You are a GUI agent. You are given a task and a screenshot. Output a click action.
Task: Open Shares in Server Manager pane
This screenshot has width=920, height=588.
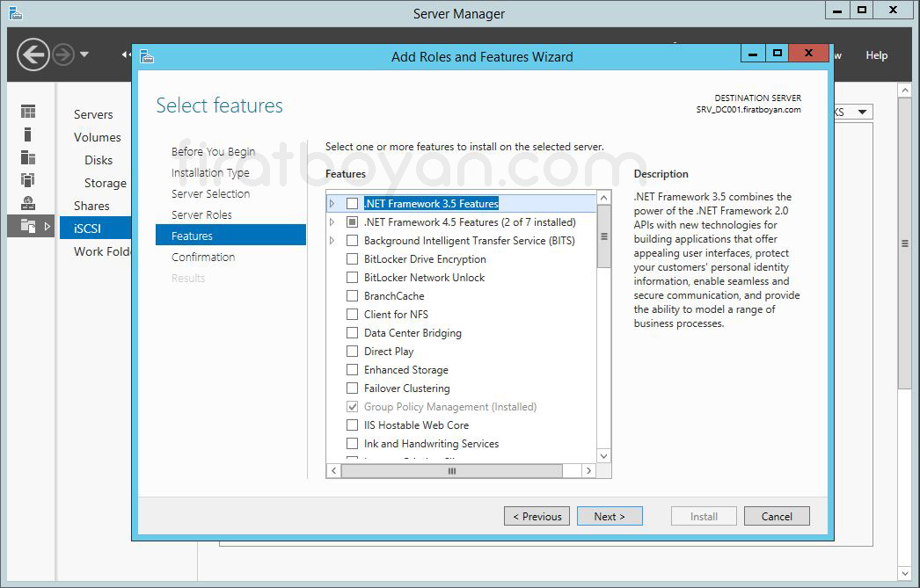(91, 206)
